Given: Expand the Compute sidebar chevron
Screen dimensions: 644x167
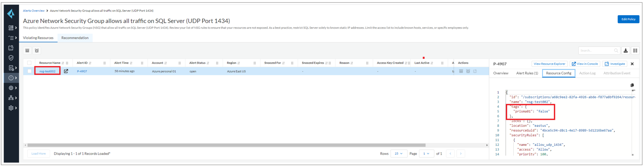Looking at the screenshot, I should tap(16, 88).
